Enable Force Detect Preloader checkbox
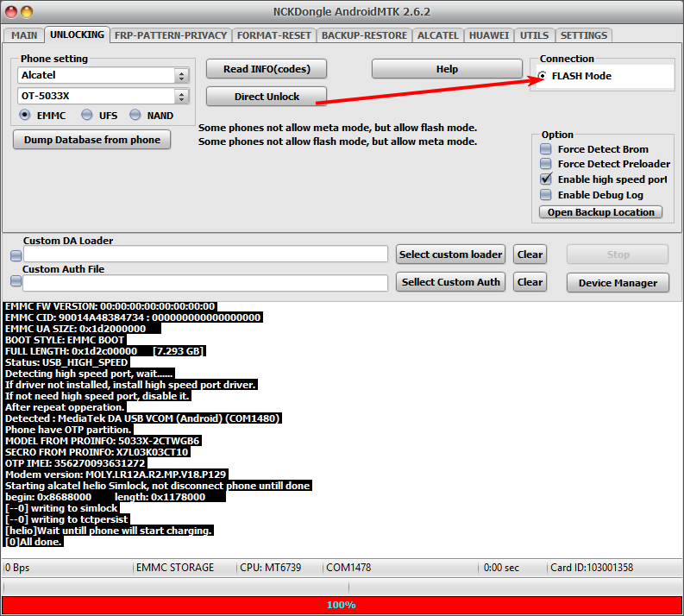This screenshot has height=616, width=684. 546,164
